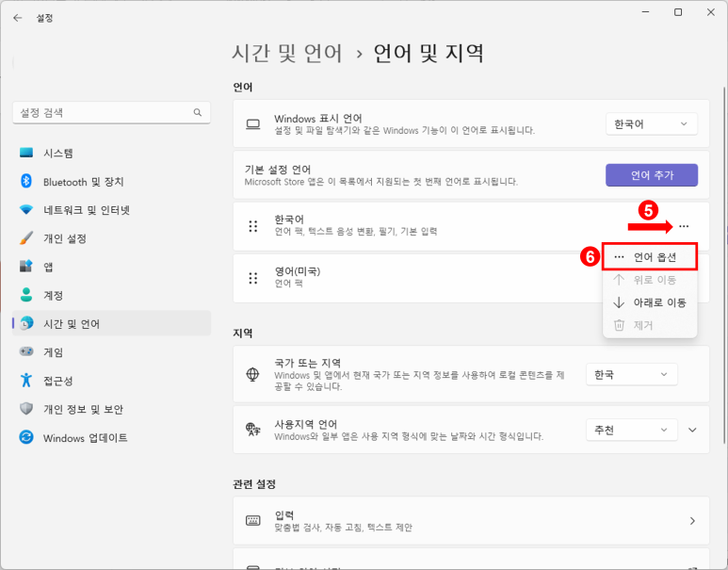Click the 시스템 monitor icon
This screenshot has height=570, width=728.
click(x=26, y=153)
